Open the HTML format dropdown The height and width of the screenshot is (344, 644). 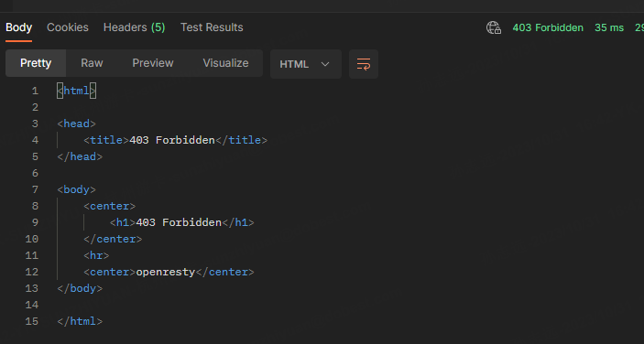tap(306, 64)
